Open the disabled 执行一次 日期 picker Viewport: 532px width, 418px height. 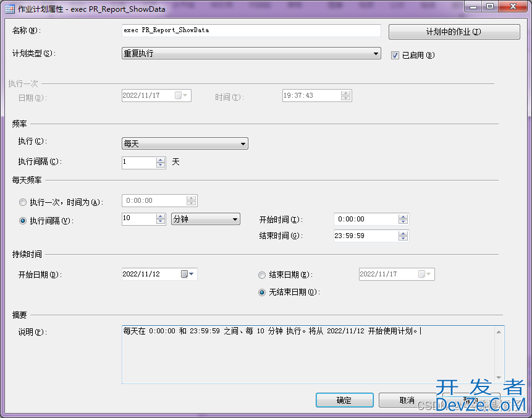(181, 95)
